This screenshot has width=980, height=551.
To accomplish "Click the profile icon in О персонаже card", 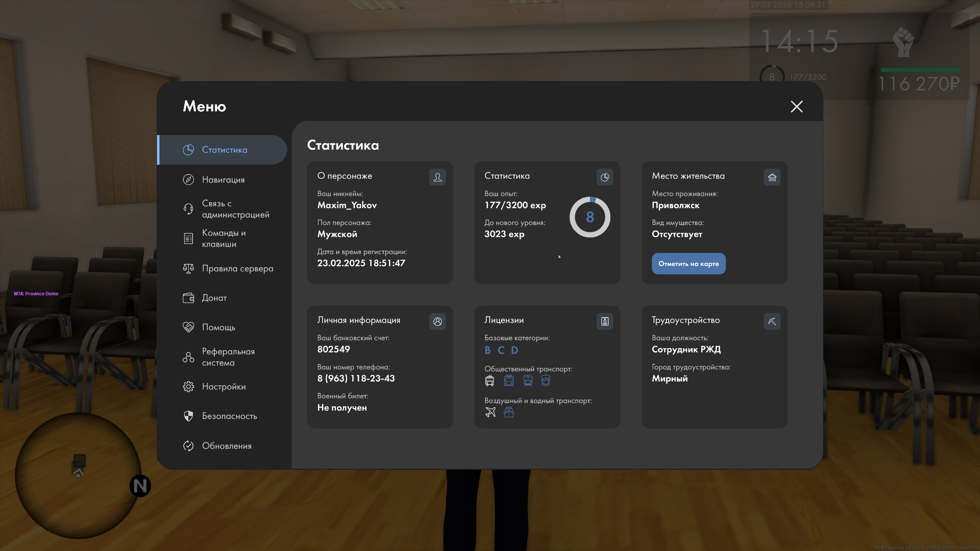I will (437, 177).
